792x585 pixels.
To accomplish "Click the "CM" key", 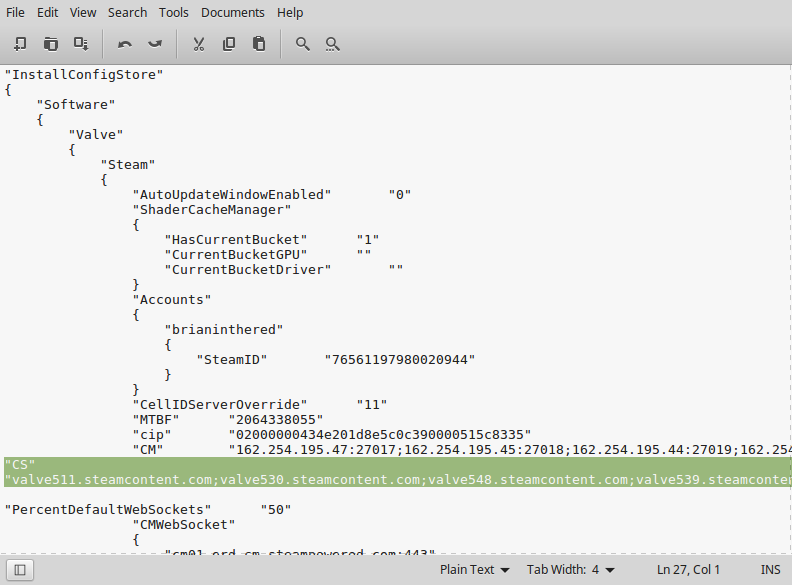I will pyautogui.click(x=148, y=450).
